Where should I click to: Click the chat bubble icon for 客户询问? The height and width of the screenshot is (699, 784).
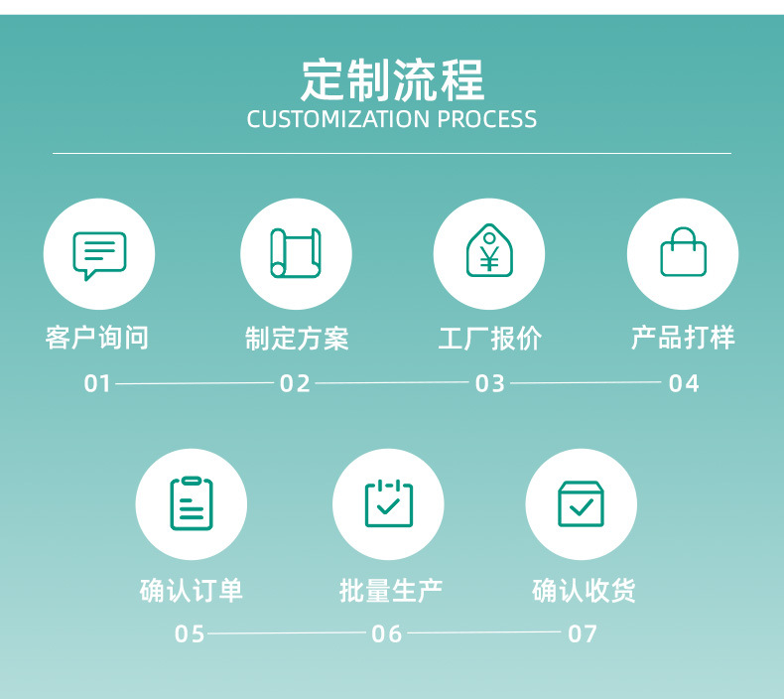tap(99, 256)
